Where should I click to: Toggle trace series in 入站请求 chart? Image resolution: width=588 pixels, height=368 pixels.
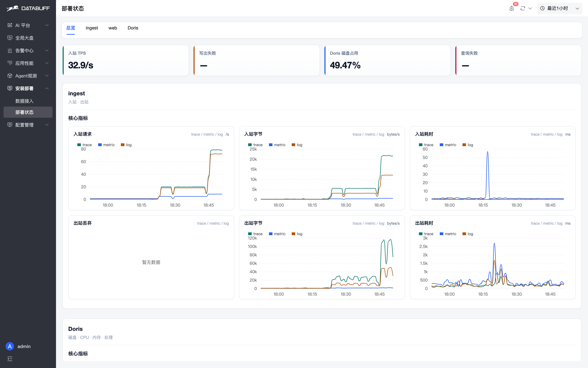(x=85, y=145)
